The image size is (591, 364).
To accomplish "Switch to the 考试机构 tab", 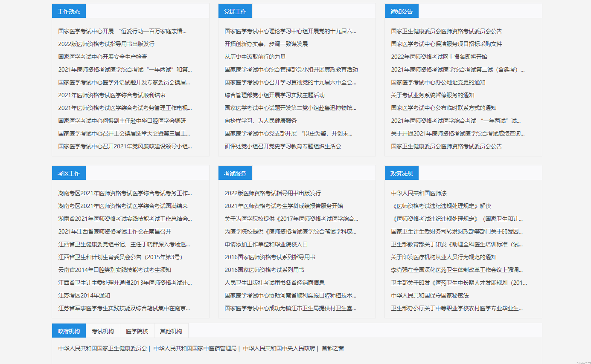I will tap(103, 331).
